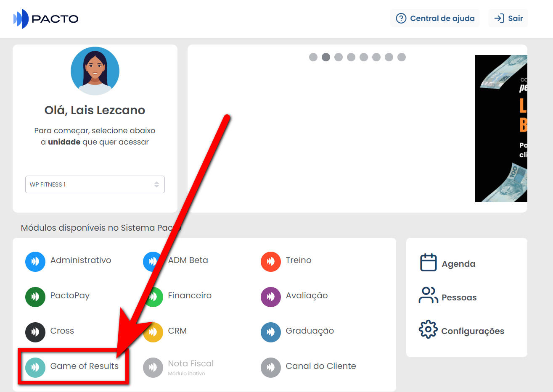Click the red Treino module icon

point(270,261)
